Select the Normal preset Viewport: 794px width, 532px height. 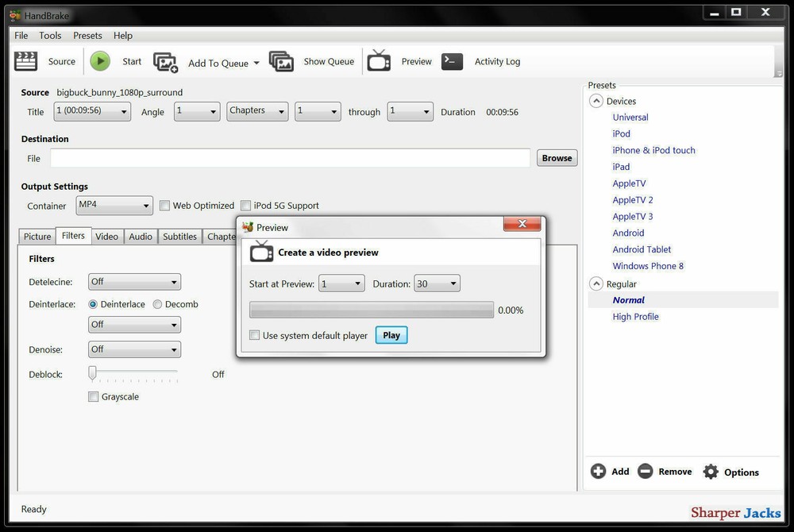(x=628, y=299)
